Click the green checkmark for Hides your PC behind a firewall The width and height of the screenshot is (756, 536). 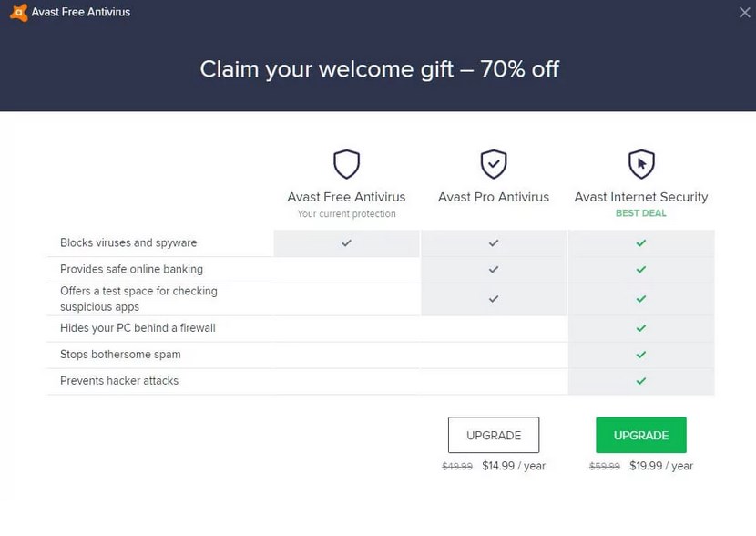[640, 328]
